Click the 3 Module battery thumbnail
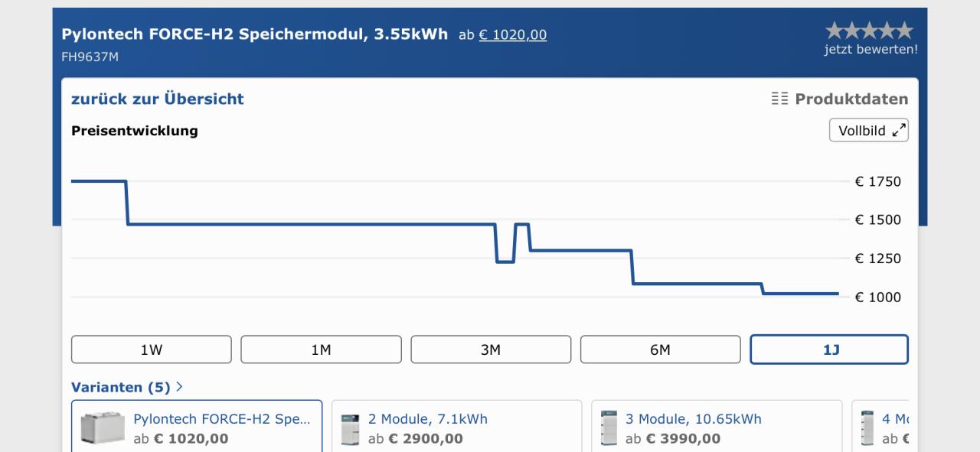The width and height of the screenshot is (980, 452). click(x=609, y=428)
